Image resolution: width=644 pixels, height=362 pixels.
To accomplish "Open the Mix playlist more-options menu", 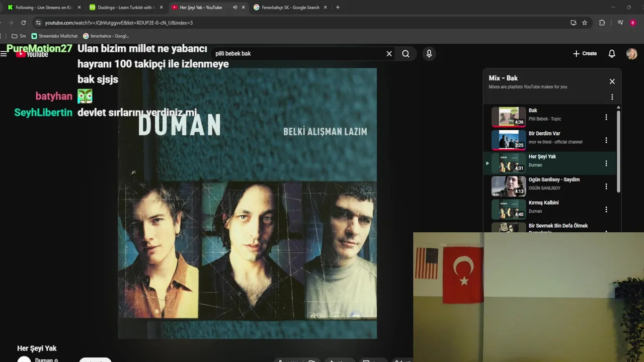I will click(x=612, y=97).
